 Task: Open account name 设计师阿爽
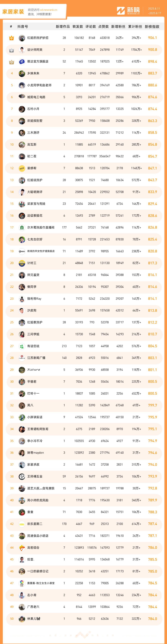tap(35, 50)
